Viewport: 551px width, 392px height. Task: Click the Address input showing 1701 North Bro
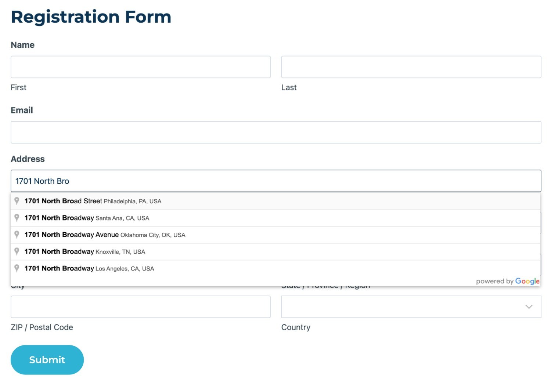(x=275, y=181)
